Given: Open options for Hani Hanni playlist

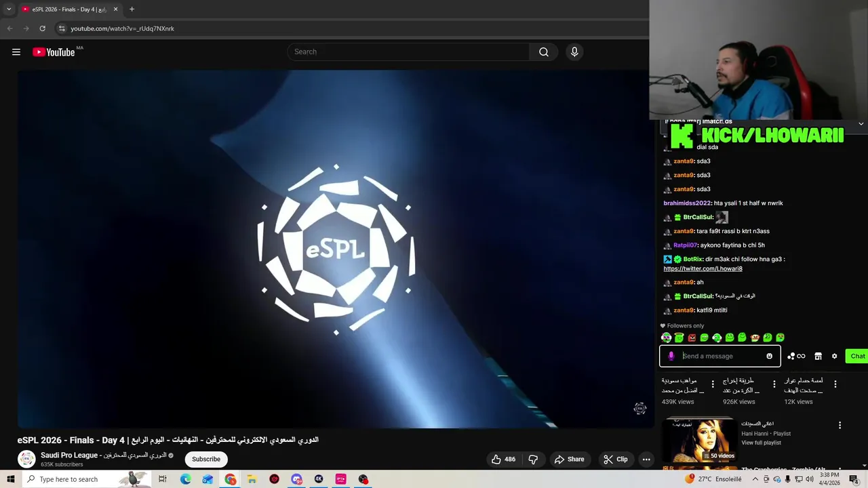Looking at the screenshot, I should click(840, 426).
